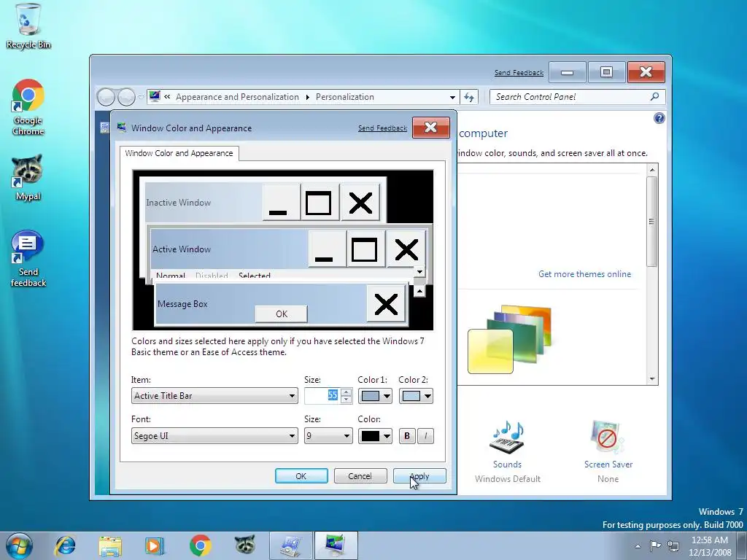Image resolution: width=747 pixels, height=560 pixels.
Task: Open the Font dropdown showing Segoe UI
Action: pos(214,436)
